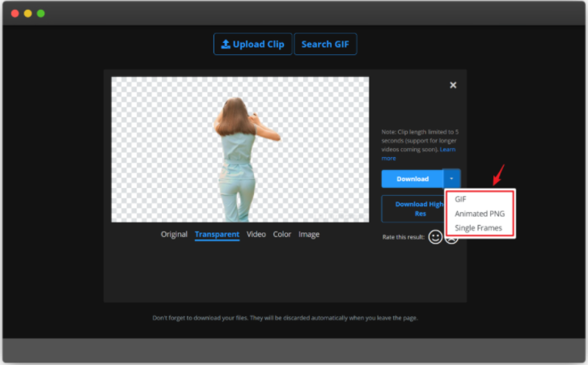588x365 pixels.
Task: Choose GIF from the download menu
Action: pos(460,199)
